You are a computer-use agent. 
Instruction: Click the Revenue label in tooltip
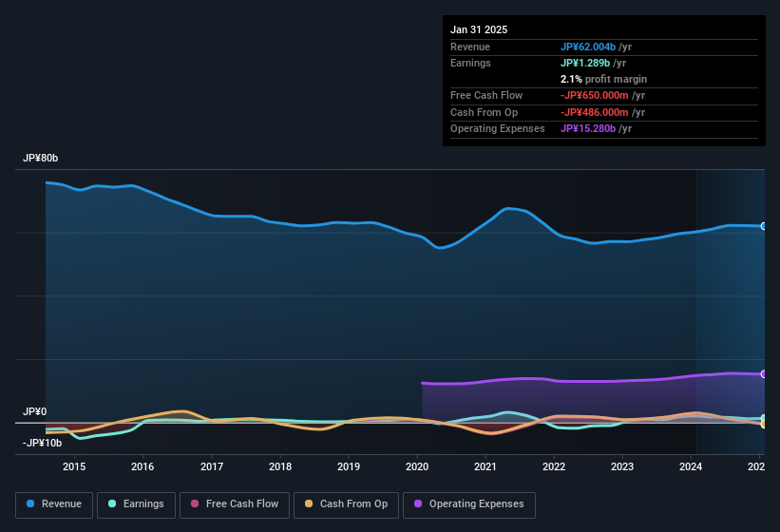[x=470, y=47]
